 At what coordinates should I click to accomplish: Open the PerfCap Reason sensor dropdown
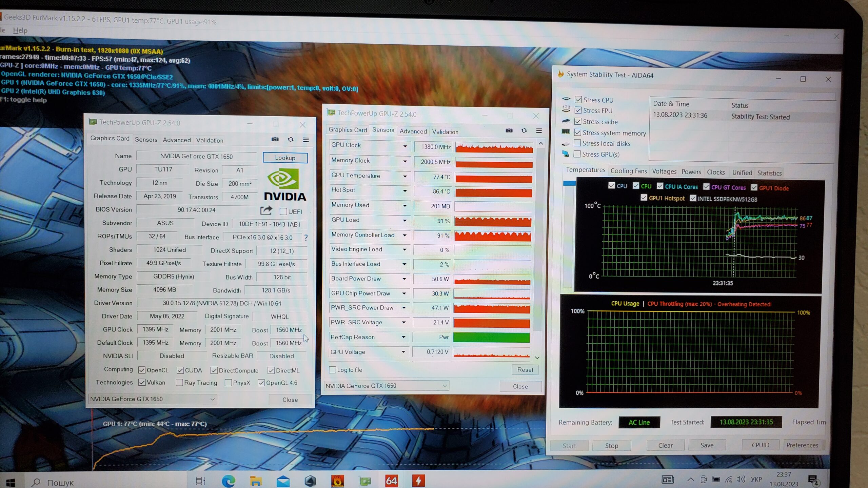[x=403, y=337]
